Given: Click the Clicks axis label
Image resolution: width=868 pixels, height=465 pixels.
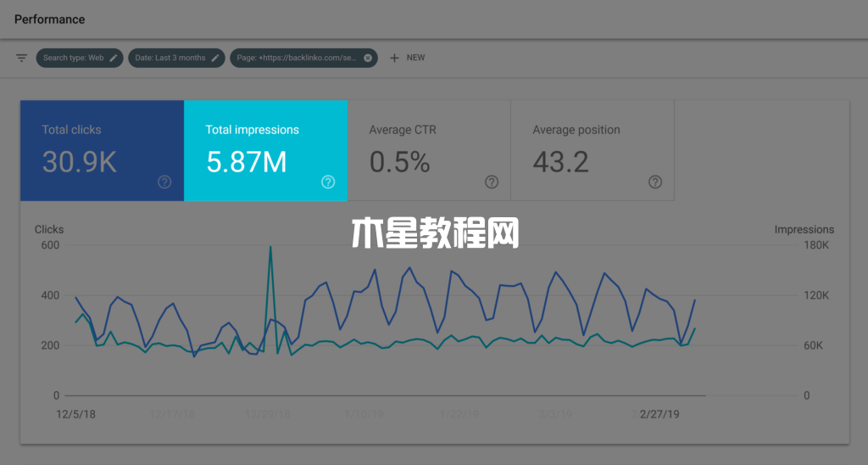Looking at the screenshot, I should pos(49,229).
